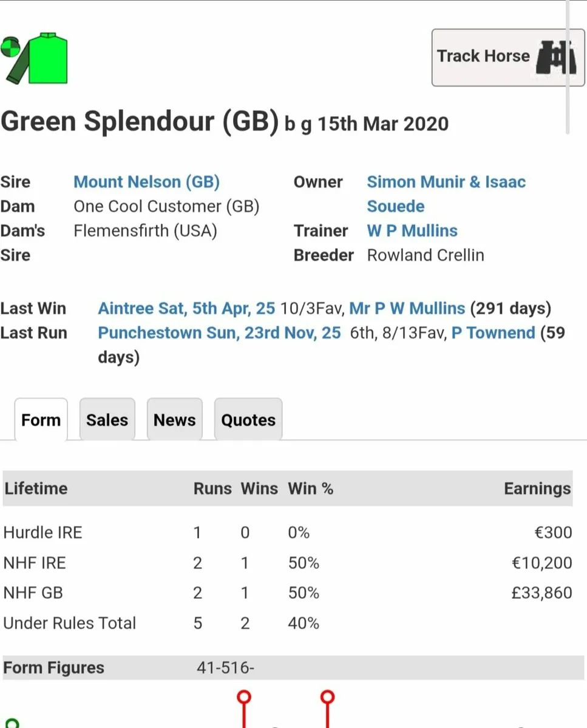Click the page scrollbar on right edge
This screenshot has height=728, width=587.
[x=568, y=67]
